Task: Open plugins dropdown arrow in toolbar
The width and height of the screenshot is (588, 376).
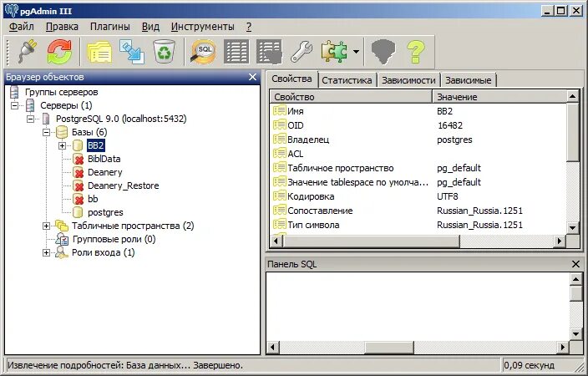Action: pyautogui.click(x=356, y=52)
